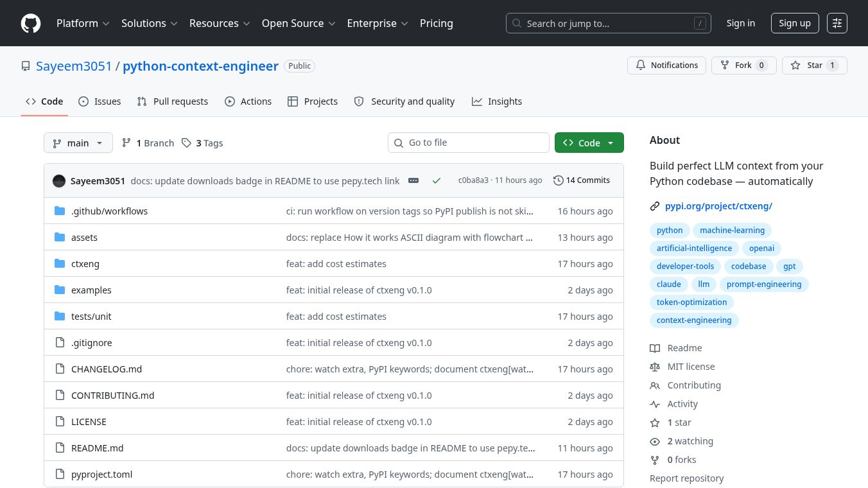Click the folder icon next to examples
868x488 pixels.
(x=60, y=290)
